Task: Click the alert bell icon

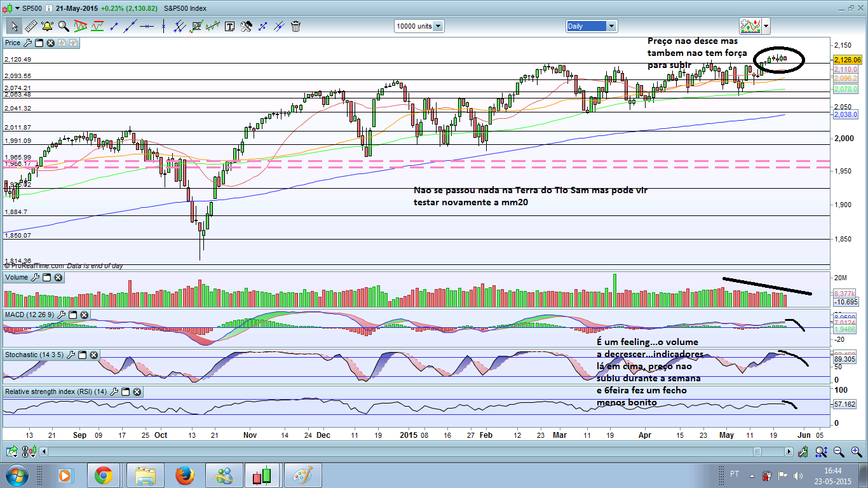Action: point(47,26)
